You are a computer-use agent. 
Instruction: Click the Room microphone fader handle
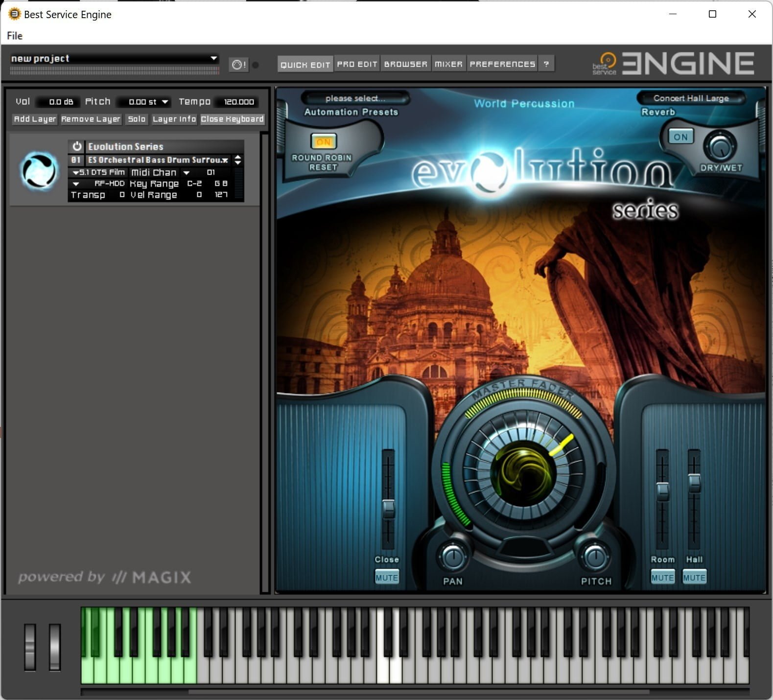click(x=662, y=490)
